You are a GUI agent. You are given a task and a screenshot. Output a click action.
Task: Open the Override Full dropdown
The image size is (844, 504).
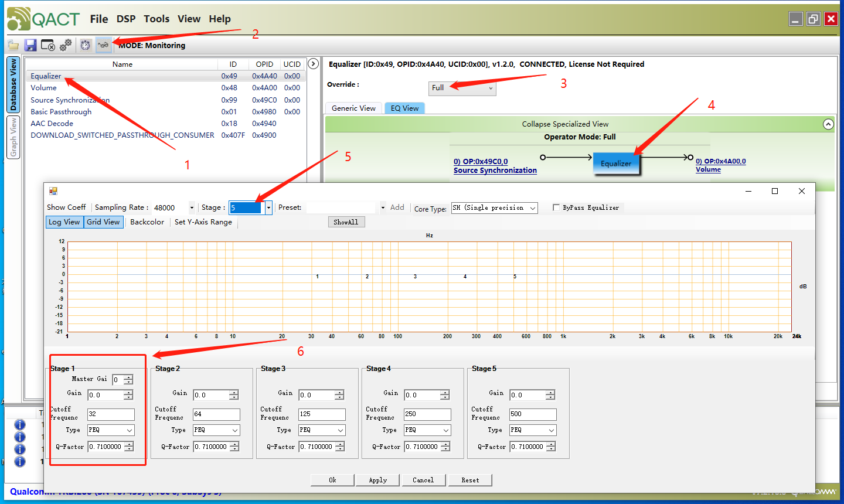pyautogui.click(x=462, y=88)
